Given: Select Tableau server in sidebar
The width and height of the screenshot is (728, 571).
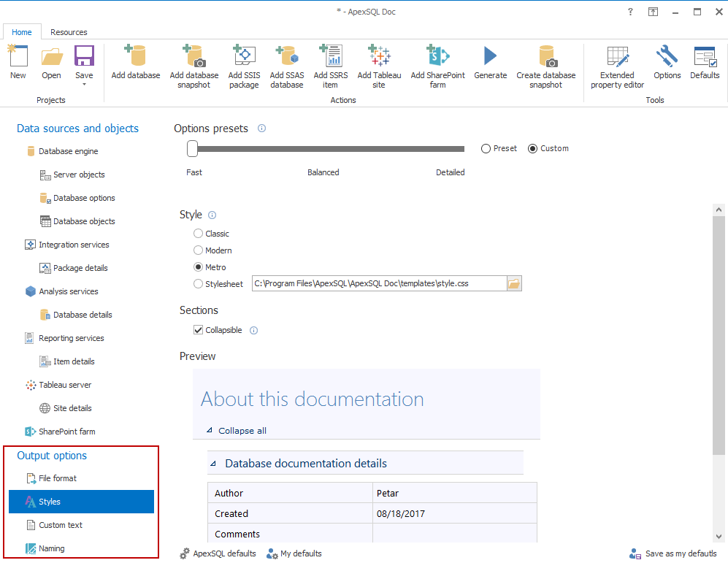Looking at the screenshot, I should tap(58, 385).
